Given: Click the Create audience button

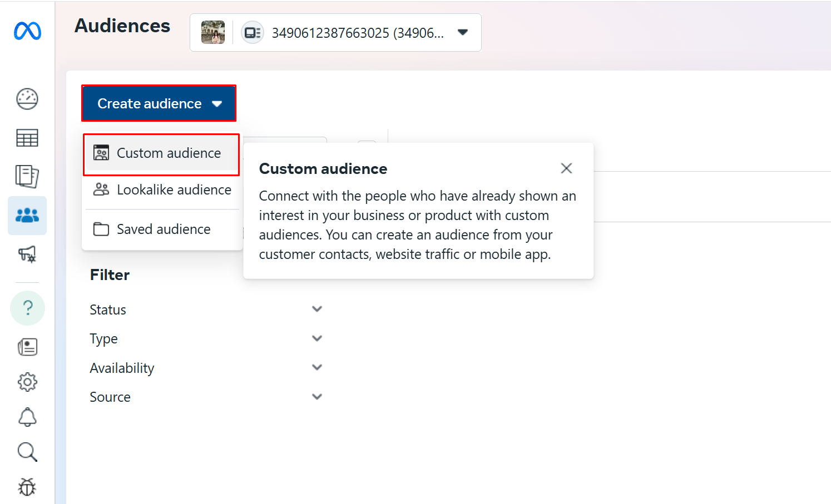Looking at the screenshot, I should click(x=159, y=103).
